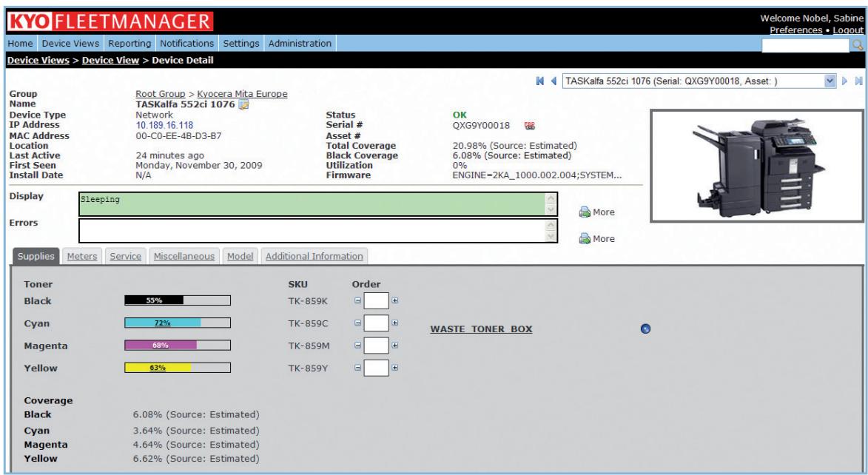Click the Cyan toner level bar
Screen dimensions: 868x475
[x=178, y=323]
